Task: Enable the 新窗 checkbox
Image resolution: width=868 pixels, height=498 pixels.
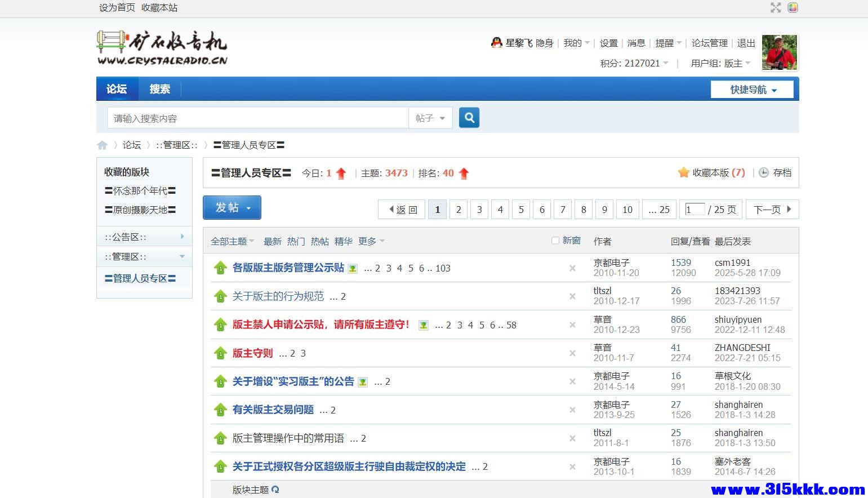Action: click(x=555, y=240)
